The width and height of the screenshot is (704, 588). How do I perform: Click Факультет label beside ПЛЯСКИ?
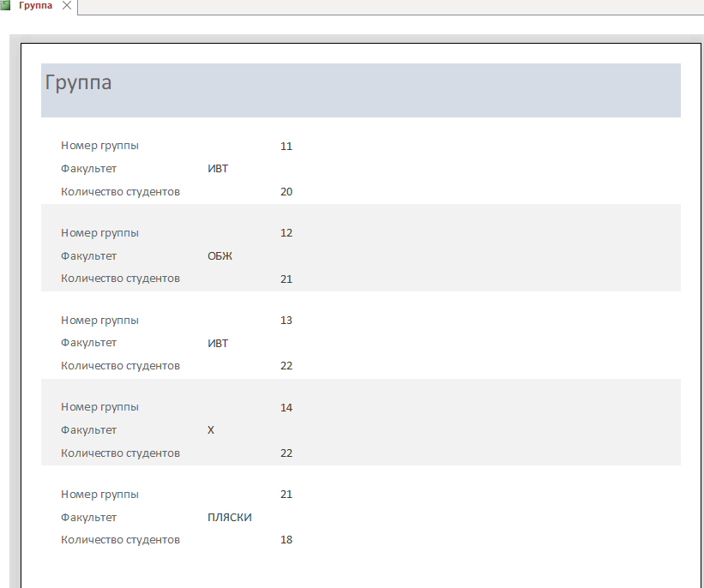(x=89, y=518)
